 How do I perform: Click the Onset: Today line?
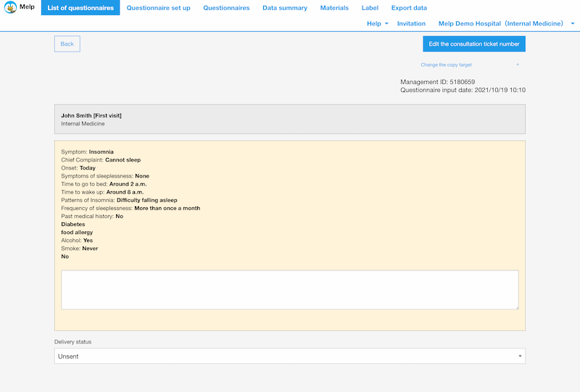[x=78, y=168]
